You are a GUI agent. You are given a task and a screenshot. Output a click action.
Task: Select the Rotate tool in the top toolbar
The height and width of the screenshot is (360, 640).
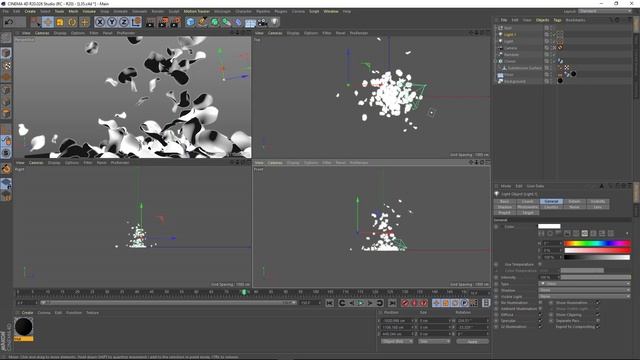coord(72,22)
